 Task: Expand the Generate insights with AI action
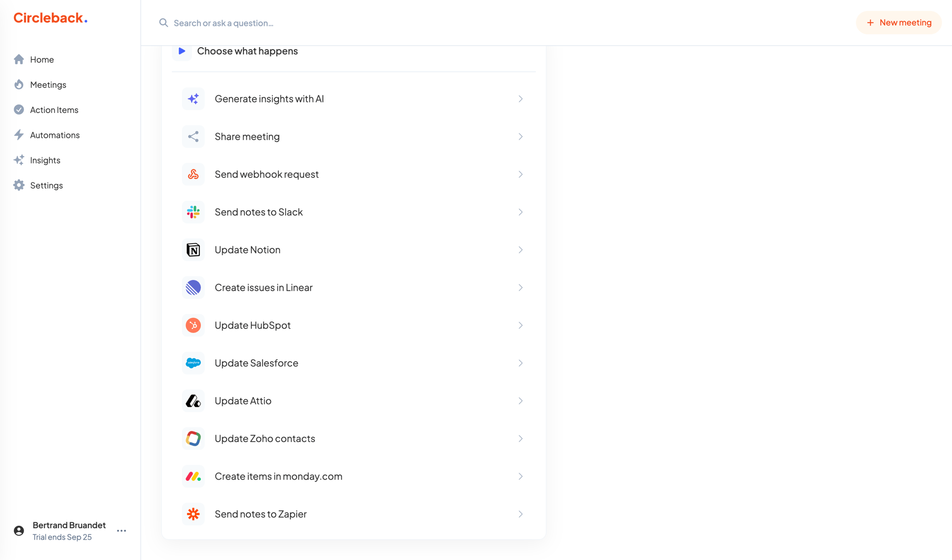coord(353,99)
